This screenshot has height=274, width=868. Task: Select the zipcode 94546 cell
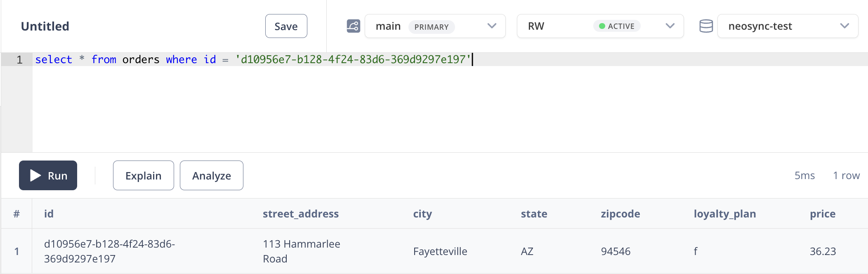tap(616, 251)
